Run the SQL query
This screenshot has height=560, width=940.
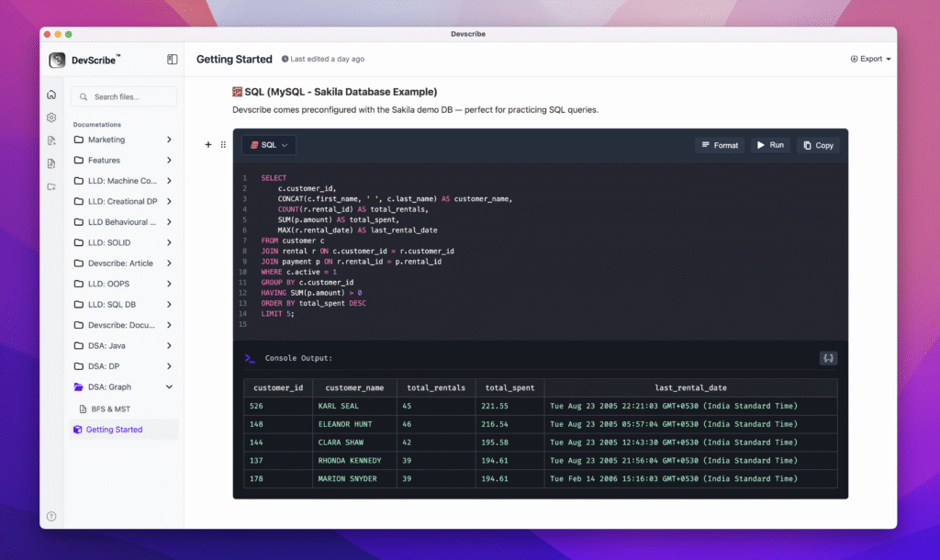(770, 145)
